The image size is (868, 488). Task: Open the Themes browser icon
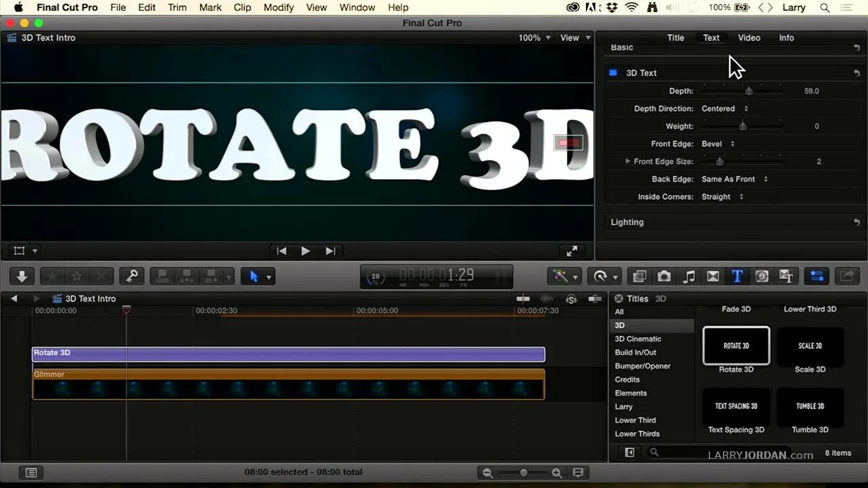786,277
